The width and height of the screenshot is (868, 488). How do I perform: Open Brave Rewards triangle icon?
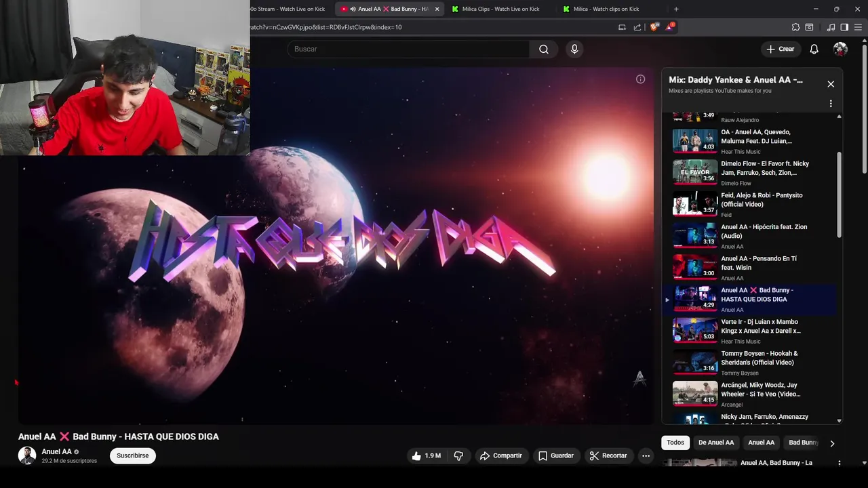670,27
